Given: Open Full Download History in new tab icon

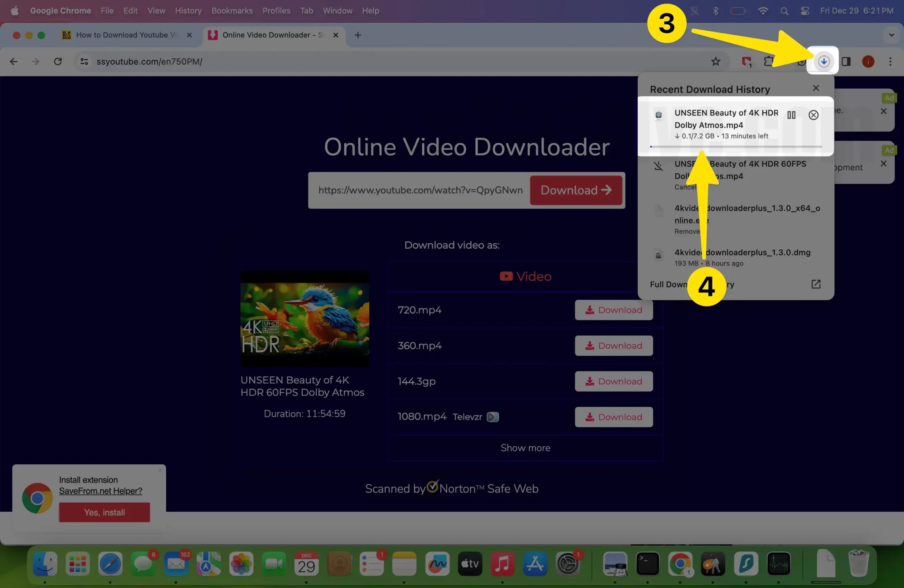Looking at the screenshot, I should pyautogui.click(x=816, y=284).
